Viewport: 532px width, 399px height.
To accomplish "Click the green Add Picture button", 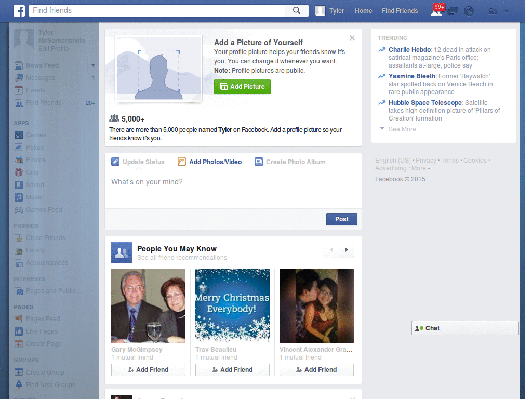I will pos(242,87).
